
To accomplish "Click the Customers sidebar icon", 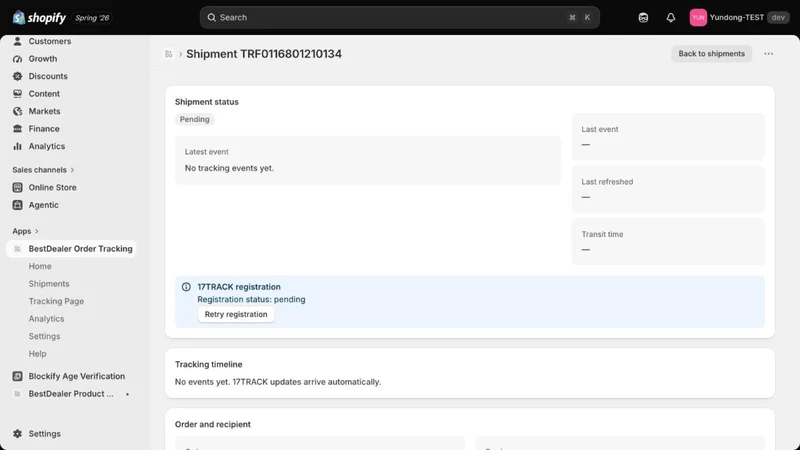I will (17, 41).
